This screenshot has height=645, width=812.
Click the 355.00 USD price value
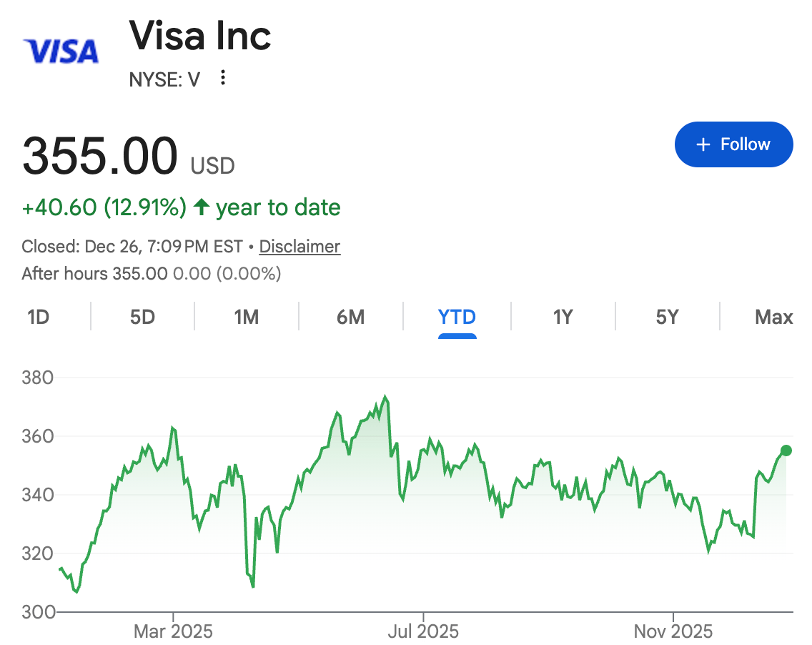click(x=129, y=156)
